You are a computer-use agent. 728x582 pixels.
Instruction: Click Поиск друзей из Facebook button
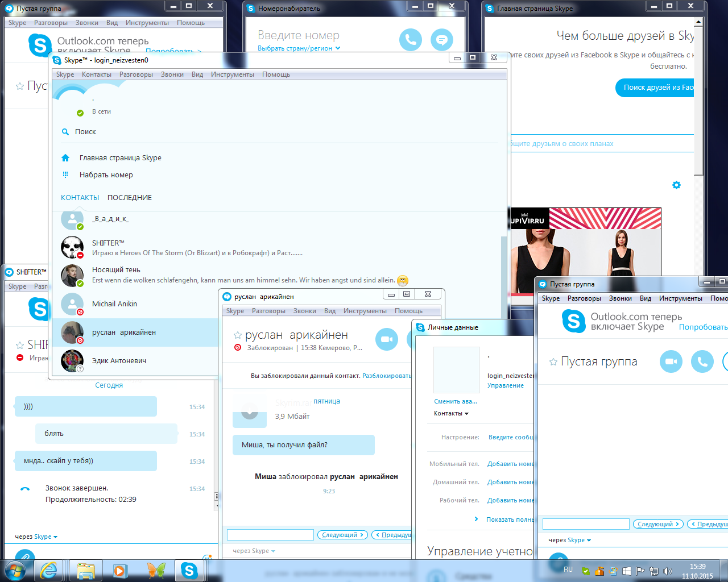click(655, 88)
